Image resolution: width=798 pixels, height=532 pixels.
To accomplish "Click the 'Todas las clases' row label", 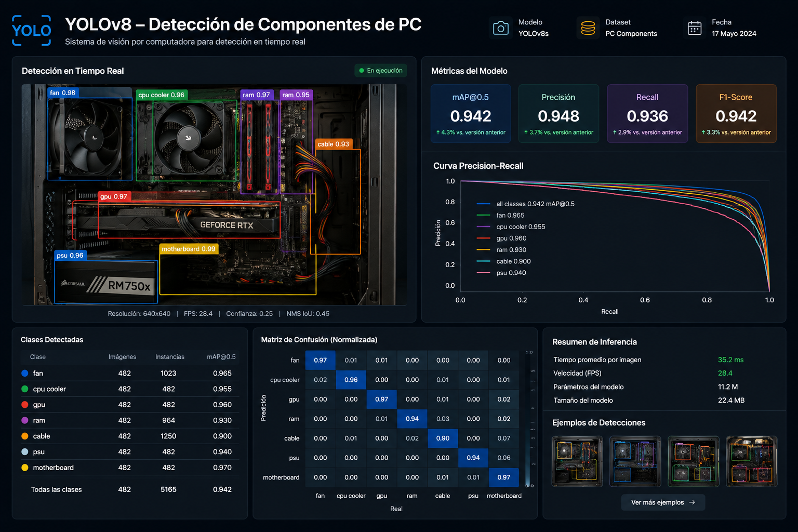I will [x=57, y=489].
